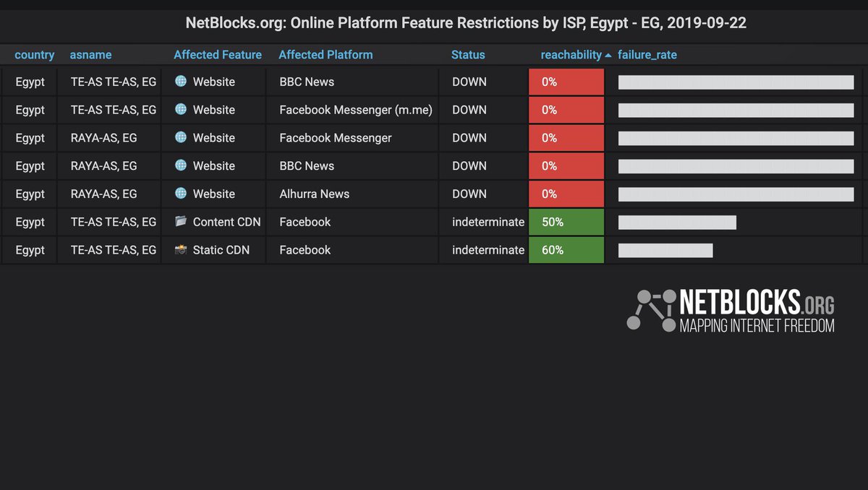Click the failure_rate bar for BBC News
The image size is (868, 490).
coord(735,82)
